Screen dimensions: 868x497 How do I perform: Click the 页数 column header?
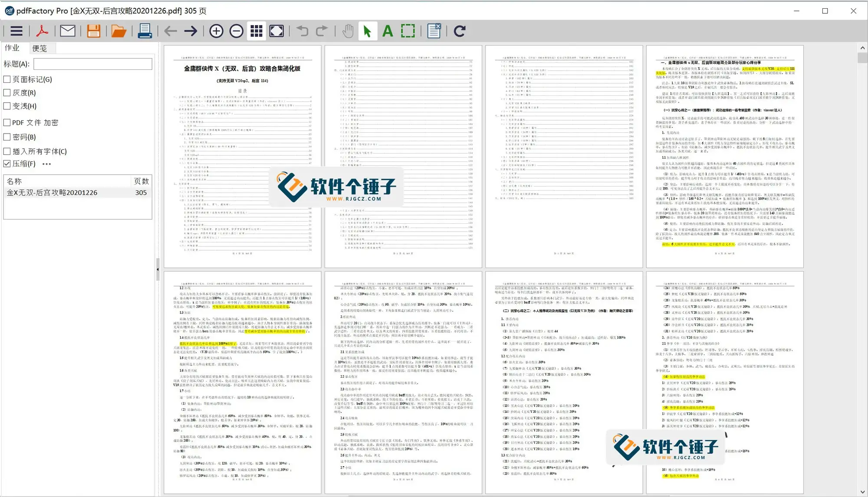[x=141, y=181]
